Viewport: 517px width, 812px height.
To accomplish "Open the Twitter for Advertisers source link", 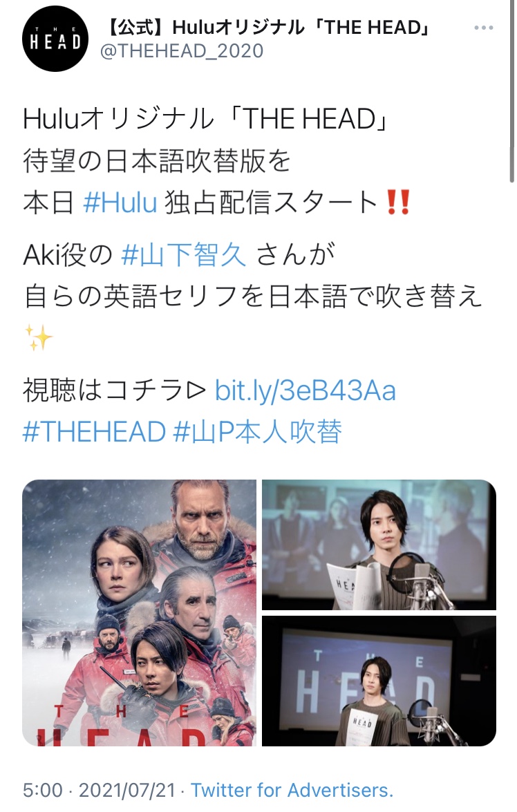I will click(292, 790).
